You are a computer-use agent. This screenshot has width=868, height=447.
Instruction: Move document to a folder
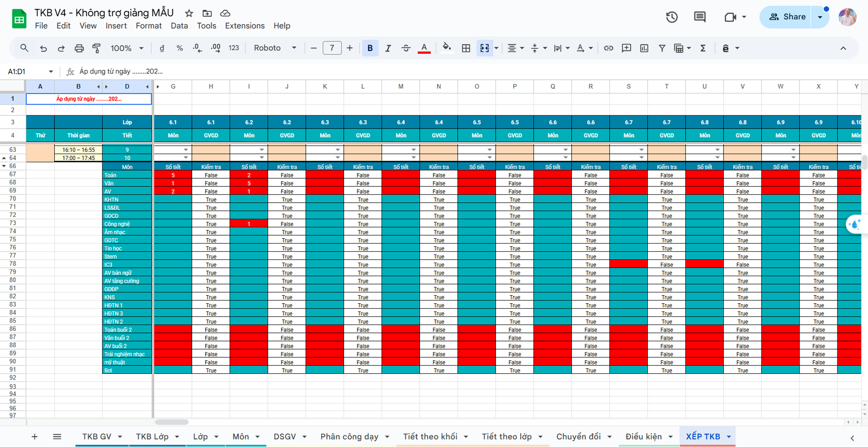click(207, 13)
